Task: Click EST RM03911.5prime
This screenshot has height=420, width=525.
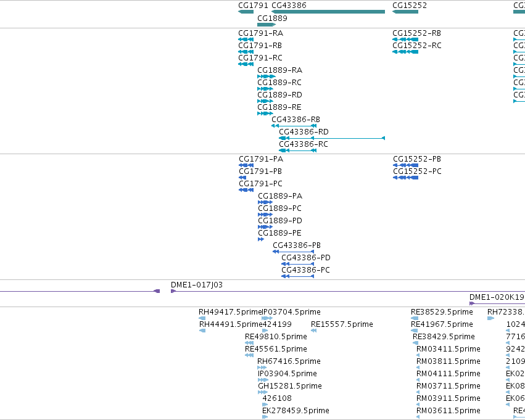Action: (449, 398)
